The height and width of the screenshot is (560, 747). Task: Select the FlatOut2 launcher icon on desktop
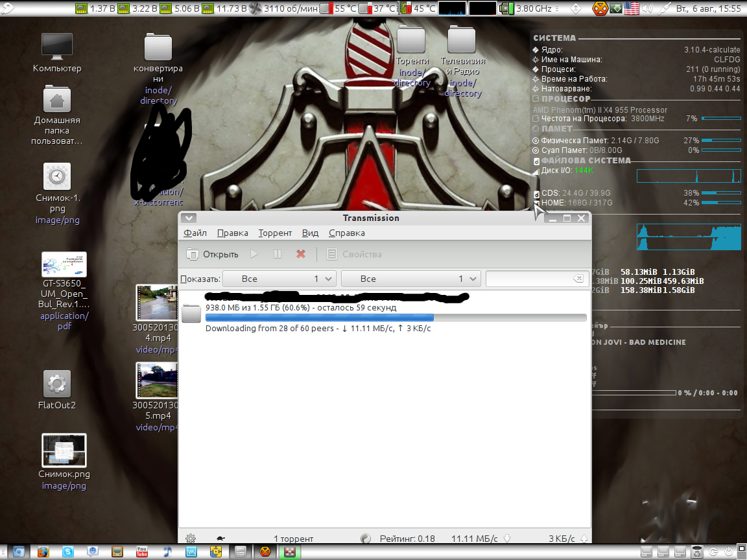[57, 384]
